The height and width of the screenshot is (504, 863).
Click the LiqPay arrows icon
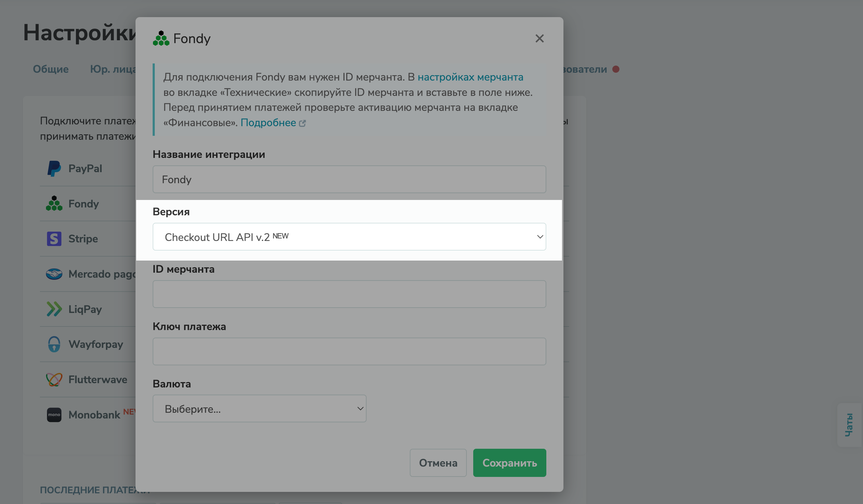(x=54, y=309)
